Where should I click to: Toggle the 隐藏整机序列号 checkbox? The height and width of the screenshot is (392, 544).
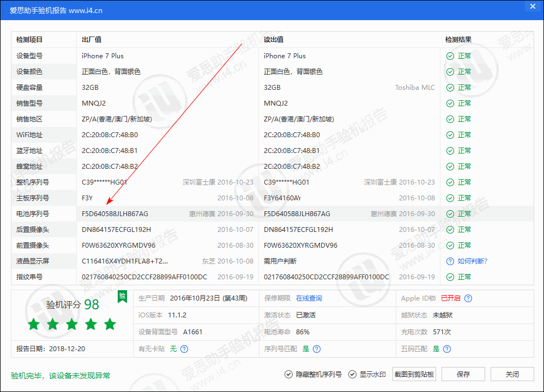(x=288, y=374)
